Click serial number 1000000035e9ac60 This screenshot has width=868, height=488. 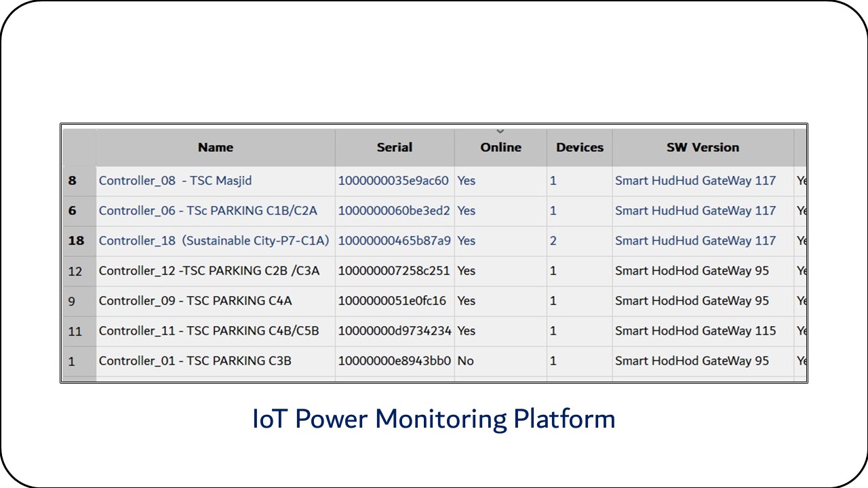pyautogui.click(x=393, y=181)
